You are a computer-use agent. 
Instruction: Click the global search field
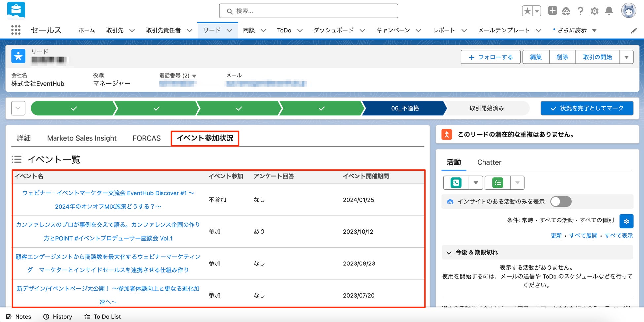308,11
